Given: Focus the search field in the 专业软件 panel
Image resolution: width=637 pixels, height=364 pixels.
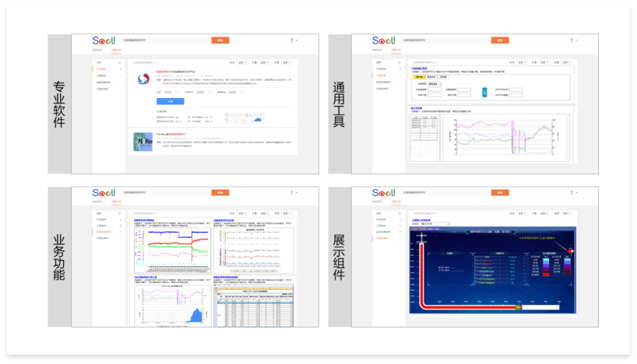Looking at the screenshot, I should coord(166,40).
